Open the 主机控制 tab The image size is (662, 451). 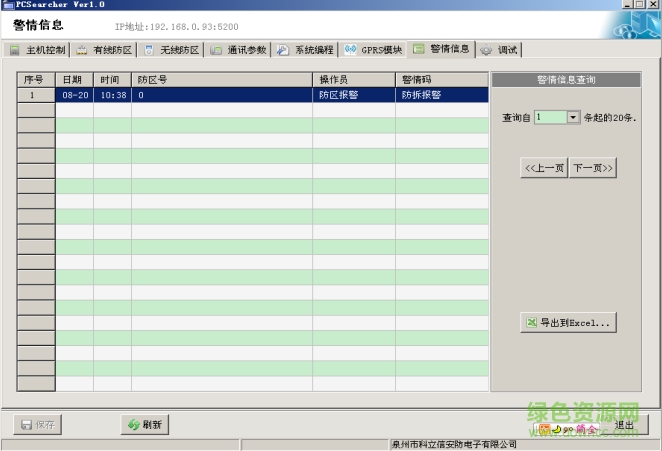(37, 50)
